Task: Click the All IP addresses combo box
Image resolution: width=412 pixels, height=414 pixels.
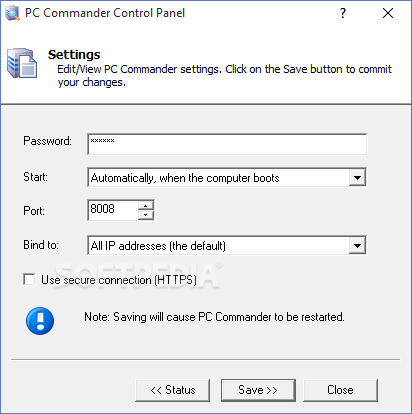Action: point(227,246)
